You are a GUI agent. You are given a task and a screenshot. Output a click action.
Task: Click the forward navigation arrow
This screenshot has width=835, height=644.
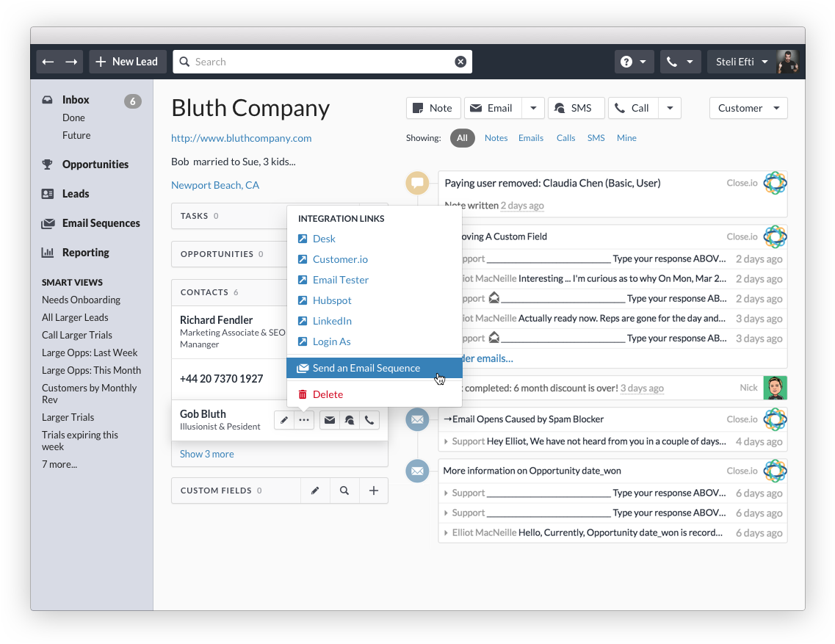(71, 62)
